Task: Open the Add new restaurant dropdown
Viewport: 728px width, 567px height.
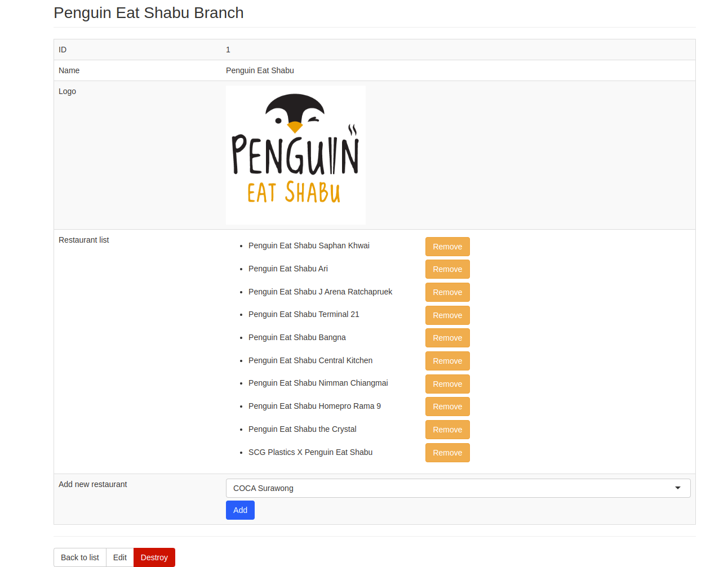Action: coord(458,488)
